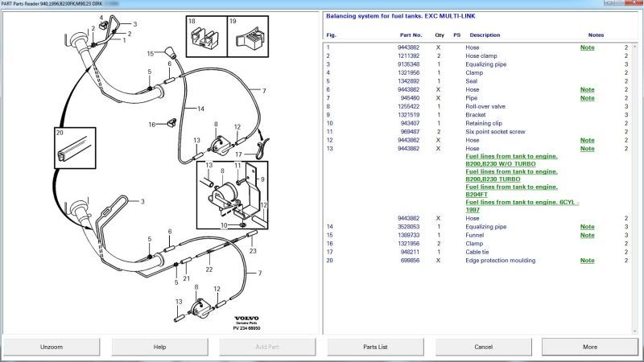
Task: Click the Cancel button
Action: point(483,347)
